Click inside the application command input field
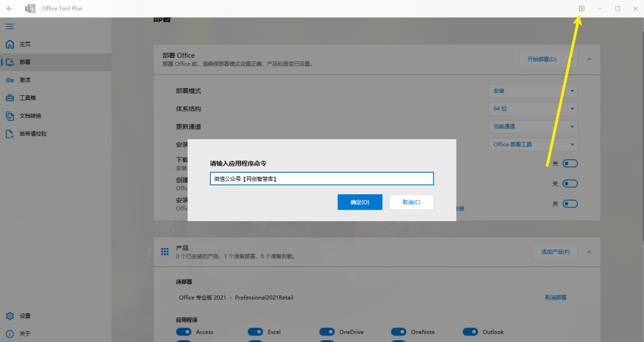Viewport: 644px width, 342px height. pos(321,179)
